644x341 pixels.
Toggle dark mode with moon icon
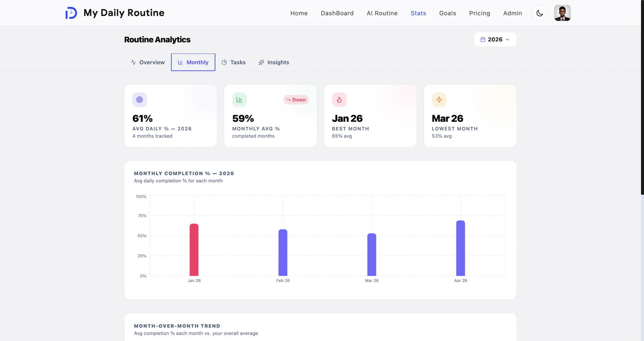tap(540, 13)
